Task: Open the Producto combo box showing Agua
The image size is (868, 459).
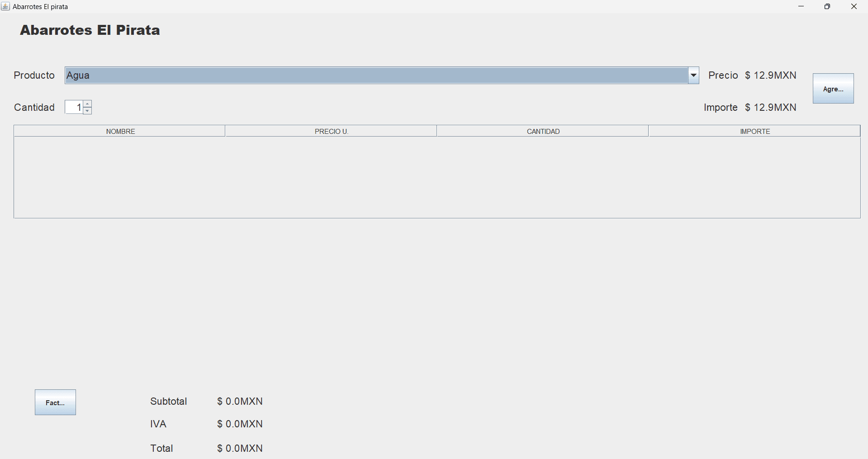Action: [x=376, y=76]
